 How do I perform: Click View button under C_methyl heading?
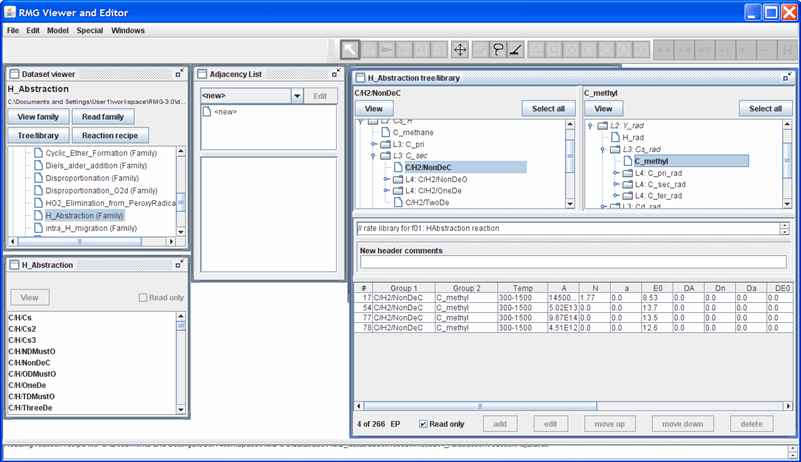click(603, 108)
